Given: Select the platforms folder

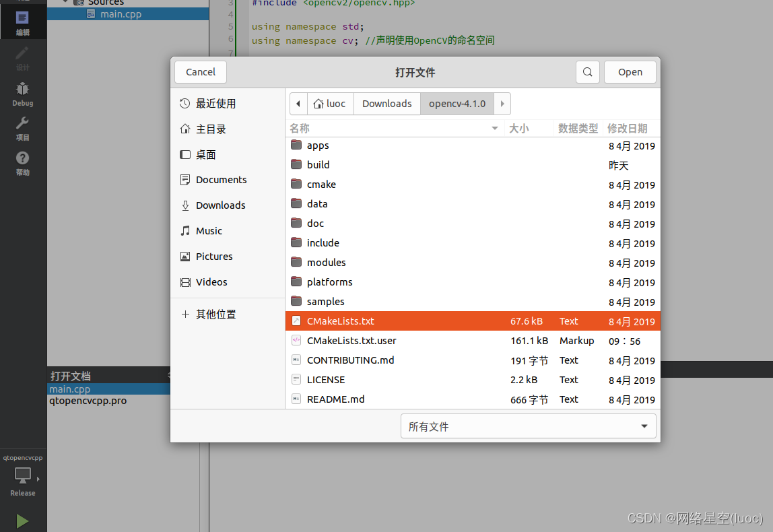Looking at the screenshot, I should click(x=473, y=282).
